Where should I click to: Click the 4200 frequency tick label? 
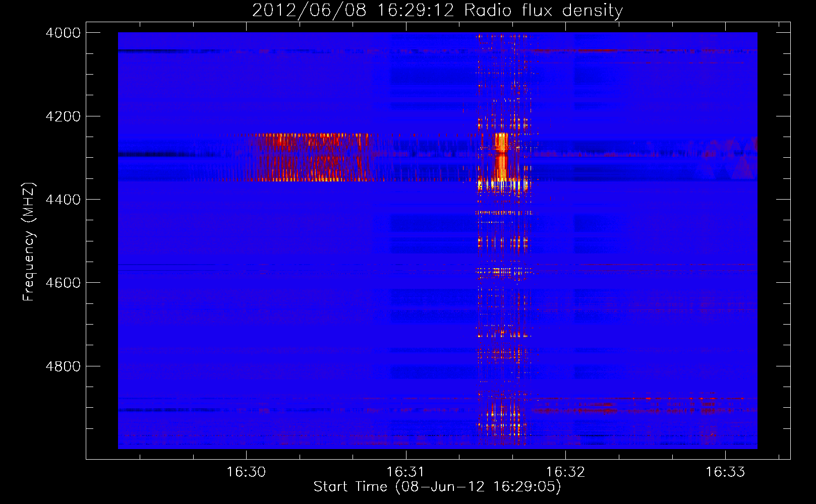(x=63, y=116)
